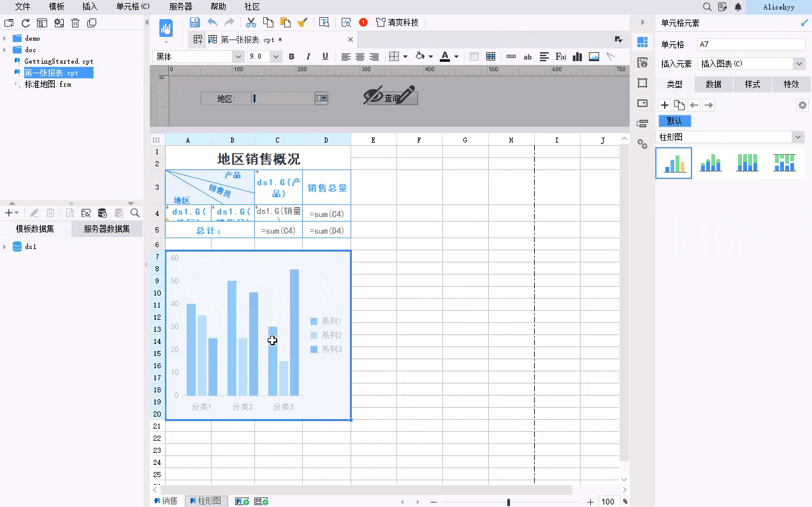Image resolution: width=812 pixels, height=507 pixels.
Task: Open the 服务器 menu
Action: point(181,7)
